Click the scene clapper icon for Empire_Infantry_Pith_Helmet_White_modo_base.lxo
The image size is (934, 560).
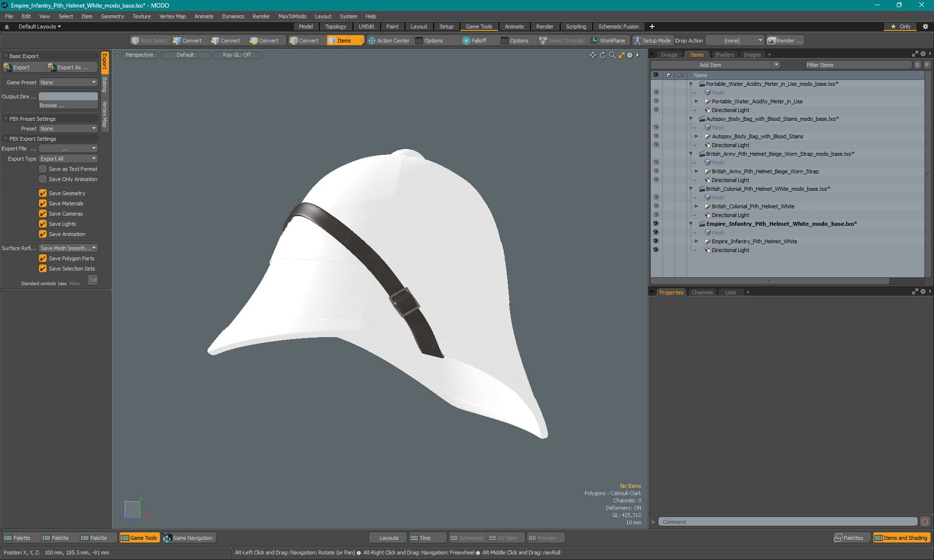[x=702, y=224]
